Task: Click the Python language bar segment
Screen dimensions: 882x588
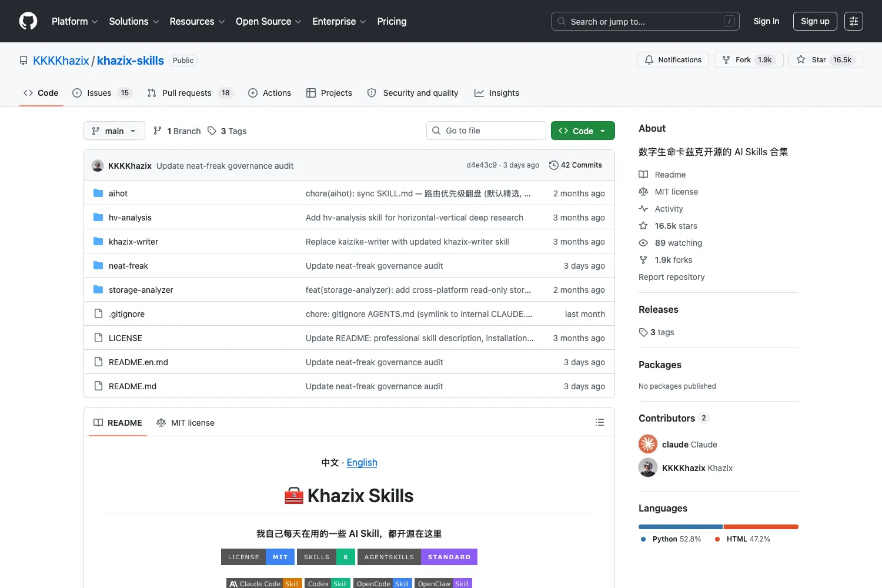Action: click(x=680, y=527)
